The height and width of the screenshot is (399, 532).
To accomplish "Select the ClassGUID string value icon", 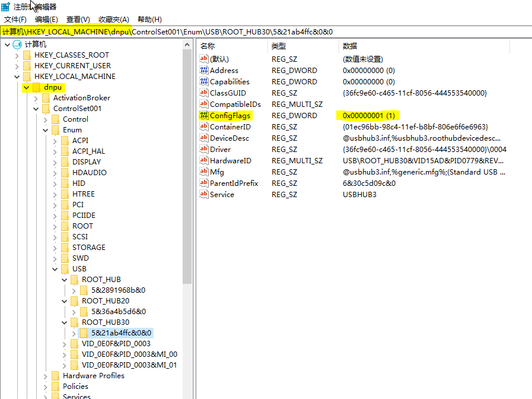I will click(x=204, y=93).
